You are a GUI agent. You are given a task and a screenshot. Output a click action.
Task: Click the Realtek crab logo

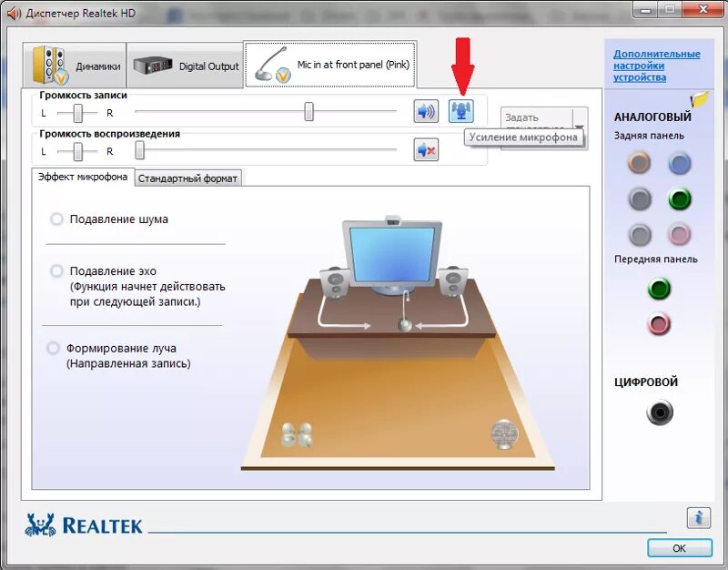[x=40, y=525]
